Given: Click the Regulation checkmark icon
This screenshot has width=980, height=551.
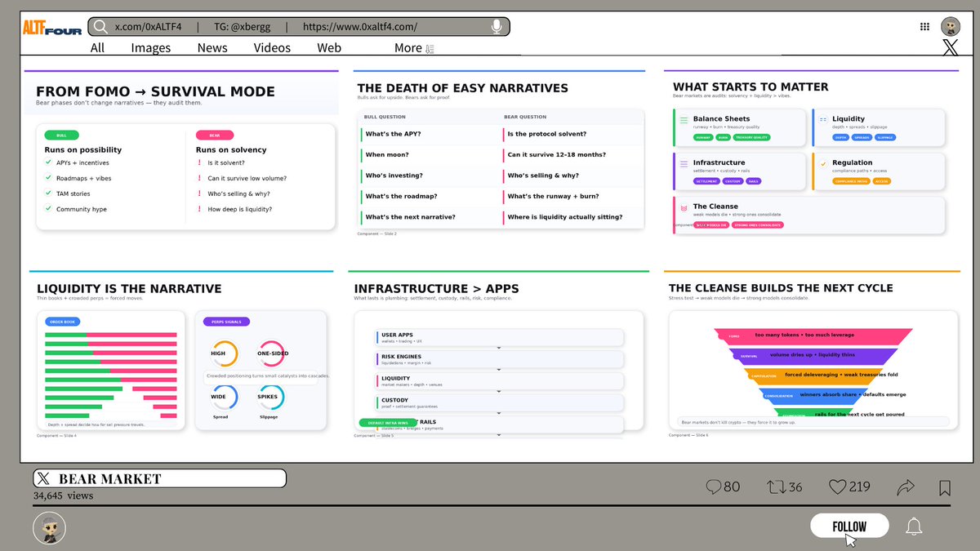Looking at the screenshot, I should 822,163.
